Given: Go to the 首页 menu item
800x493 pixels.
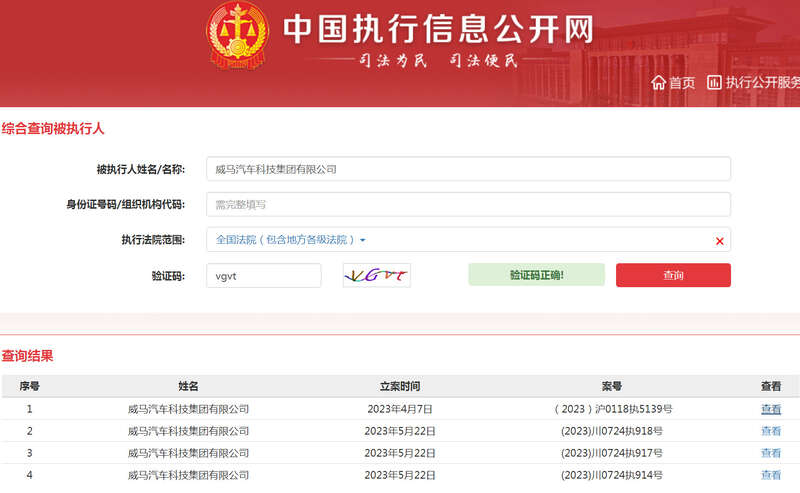Looking at the screenshot, I should [x=682, y=82].
